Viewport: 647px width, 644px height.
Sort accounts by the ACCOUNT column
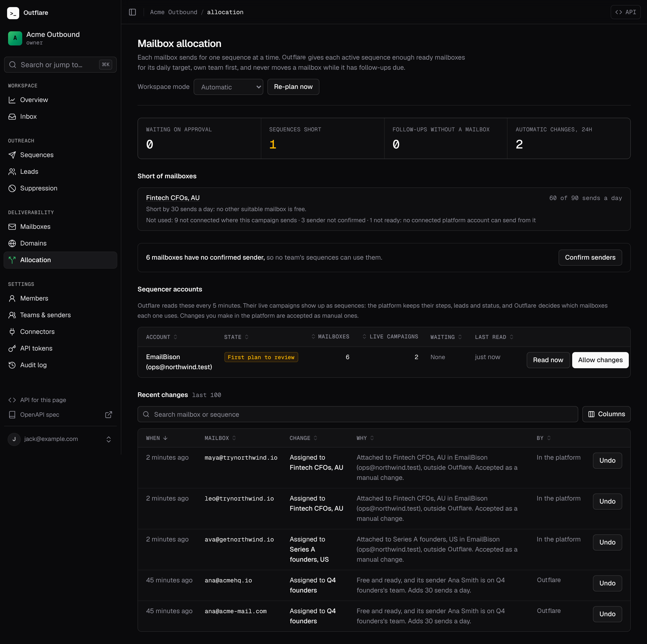[161, 337]
